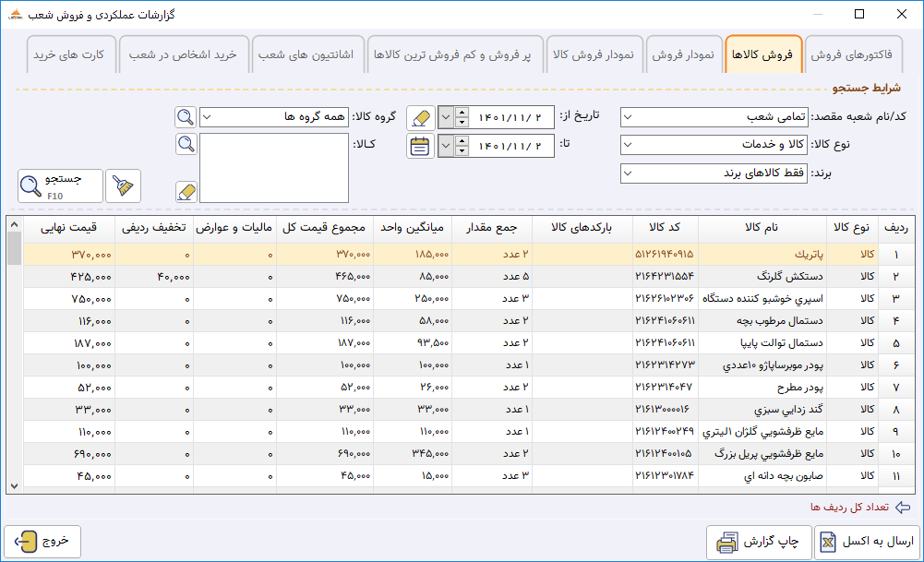
Task: Click the 'خروج' exit button
Action: coord(42,542)
